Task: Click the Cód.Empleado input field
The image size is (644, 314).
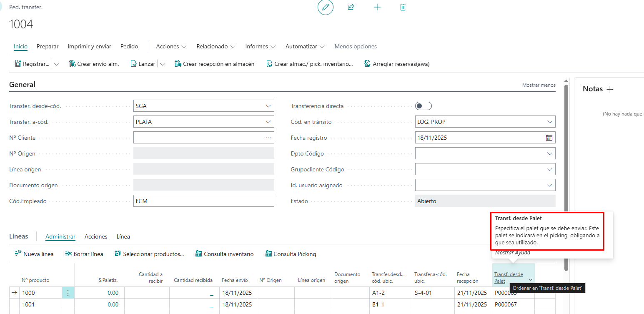Action: pos(203,201)
